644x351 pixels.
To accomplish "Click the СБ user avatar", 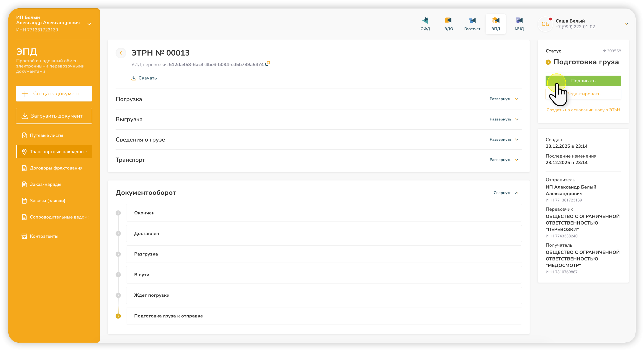I will tap(545, 24).
